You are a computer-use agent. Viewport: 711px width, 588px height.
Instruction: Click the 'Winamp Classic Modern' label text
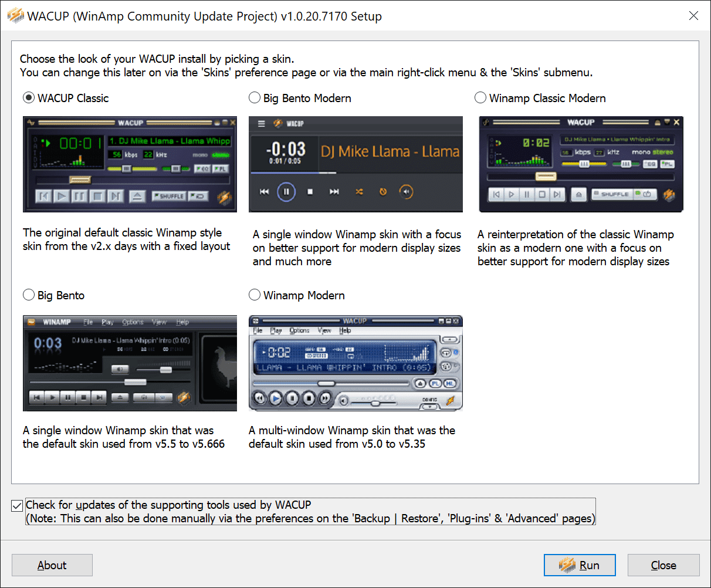547,98
